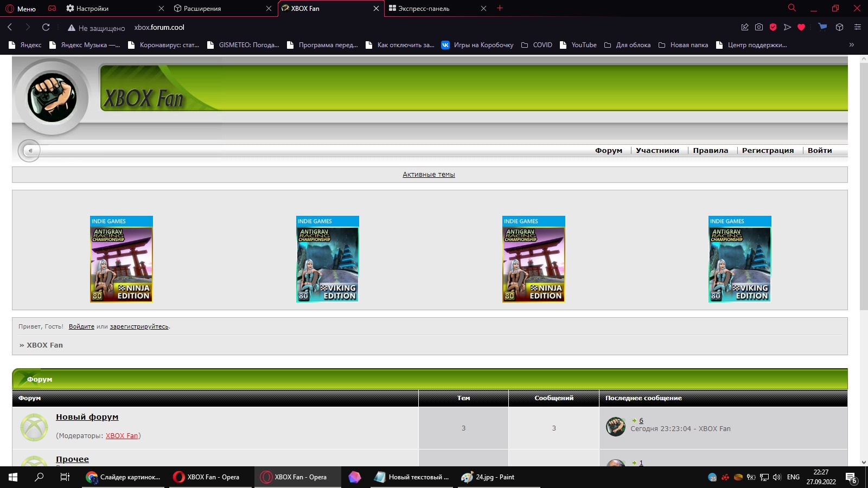The image size is (868, 488).
Task: Open the Для облока bookmarks folder
Action: pos(627,45)
